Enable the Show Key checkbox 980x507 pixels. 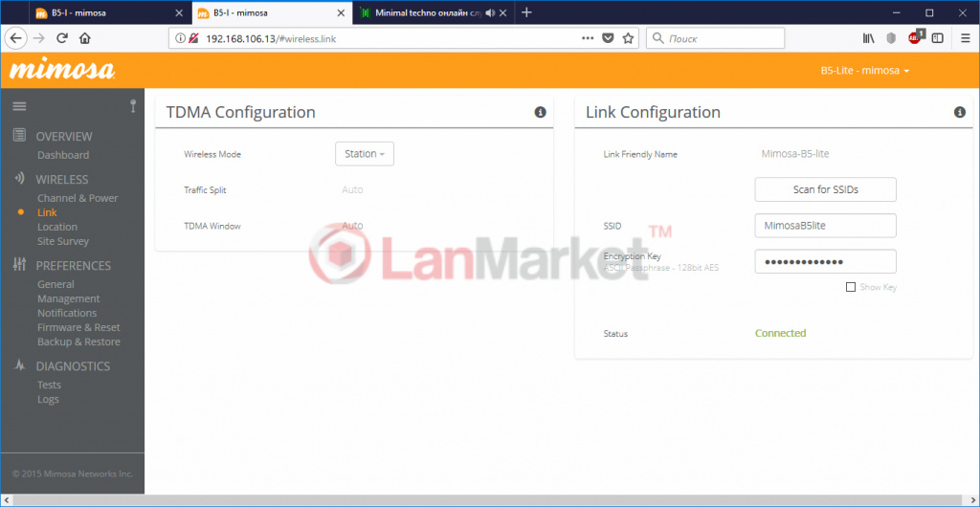click(x=851, y=287)
